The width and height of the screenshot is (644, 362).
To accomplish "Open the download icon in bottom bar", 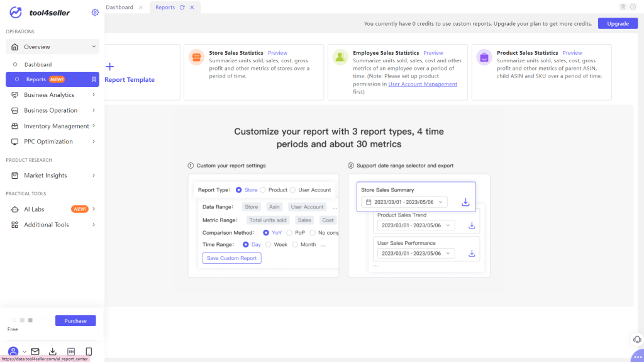I will coord(53,351).
